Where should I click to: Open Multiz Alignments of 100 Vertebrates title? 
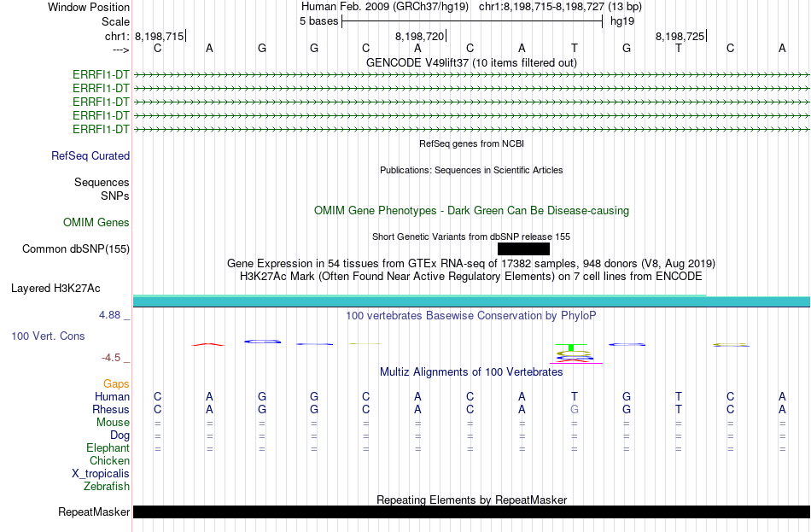point(471,372)
